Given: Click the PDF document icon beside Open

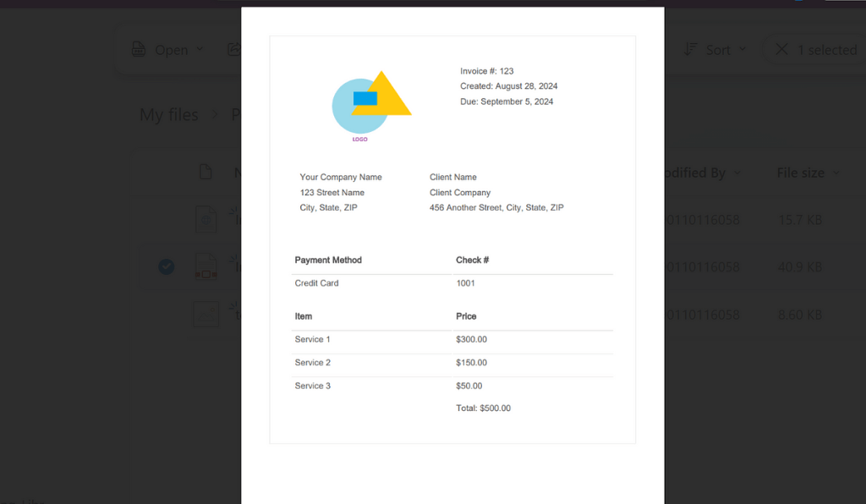Looking at the screenshot, I should pos(138,49).
